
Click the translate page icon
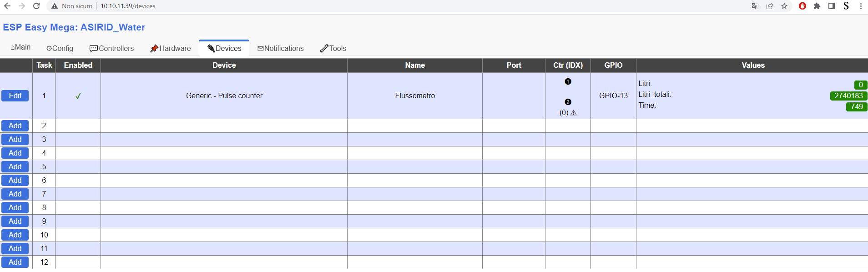pos(755,6)
